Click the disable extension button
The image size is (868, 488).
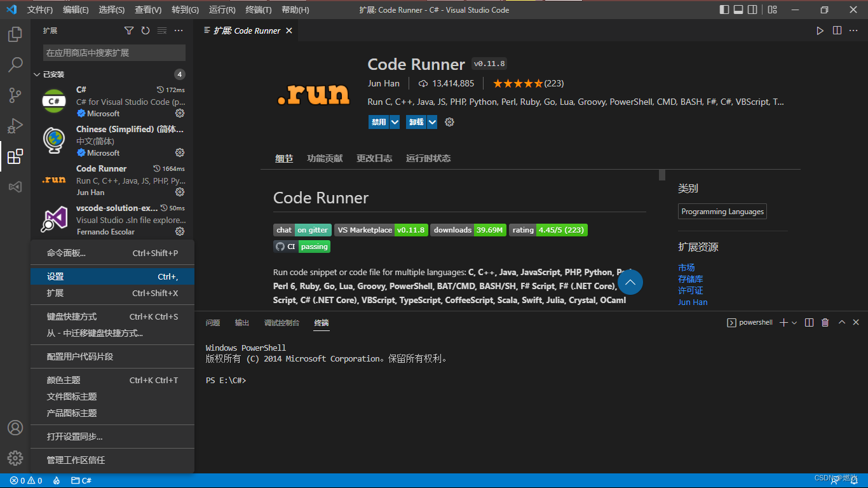point(379,122)
